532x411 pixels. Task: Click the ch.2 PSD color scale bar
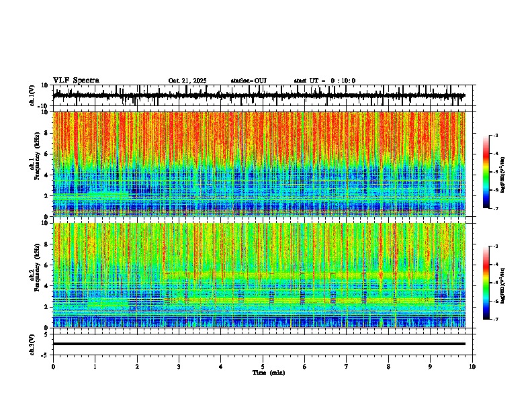point(486,283)
